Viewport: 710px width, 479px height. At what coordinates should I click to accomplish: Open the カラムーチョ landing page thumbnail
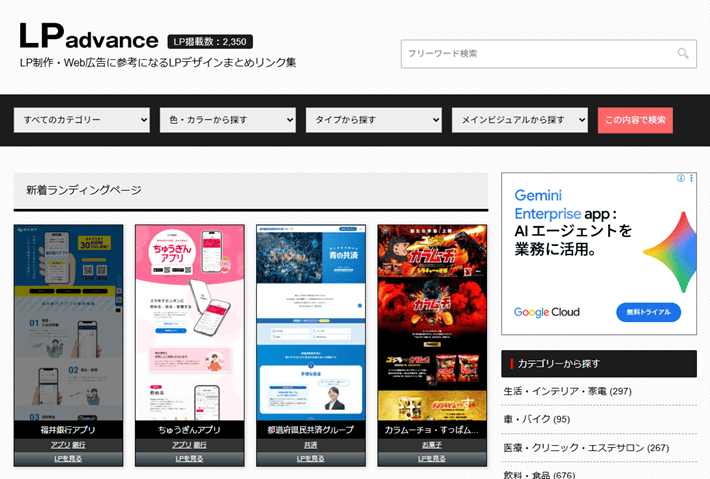point(432,322)
